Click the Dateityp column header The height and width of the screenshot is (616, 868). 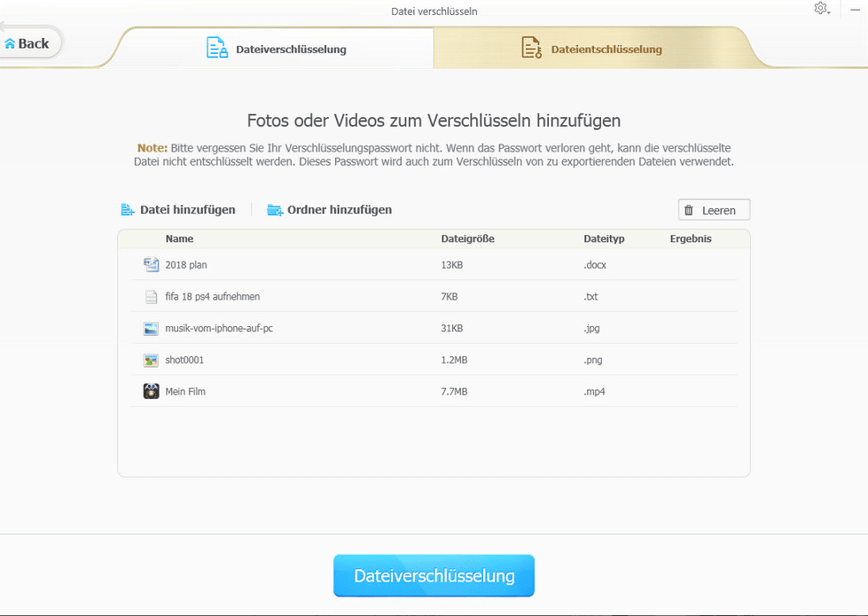tap(604, 238)
